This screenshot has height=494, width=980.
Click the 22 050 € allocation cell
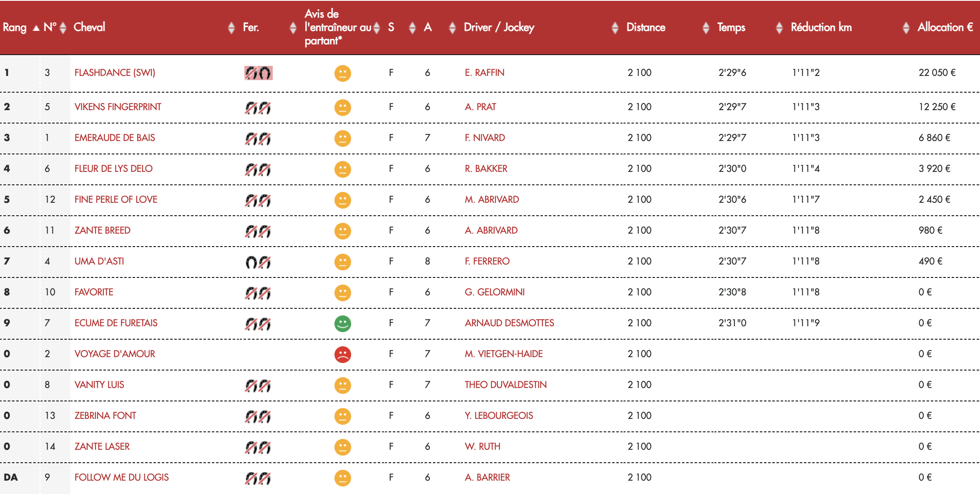[x=937, y=73]
